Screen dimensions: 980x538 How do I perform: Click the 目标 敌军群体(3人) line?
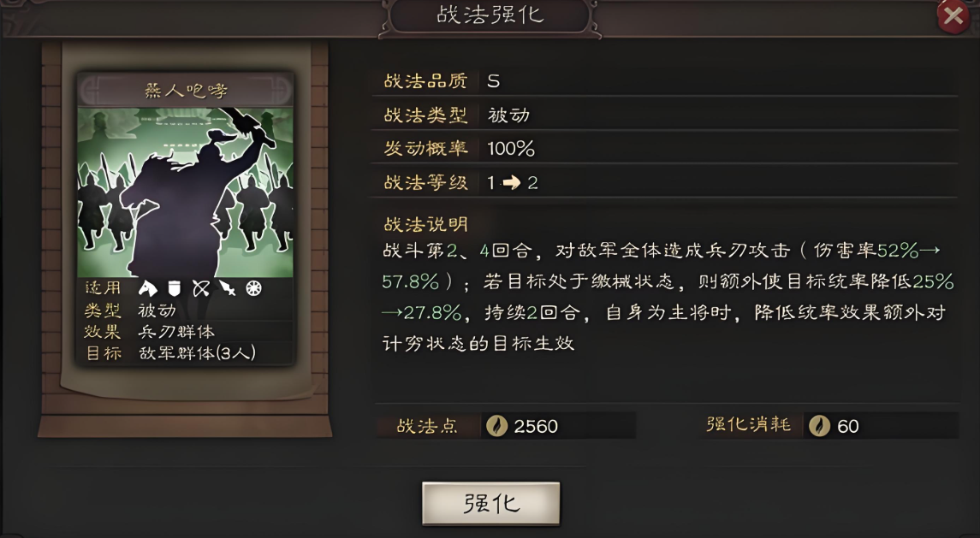(170, 353)
